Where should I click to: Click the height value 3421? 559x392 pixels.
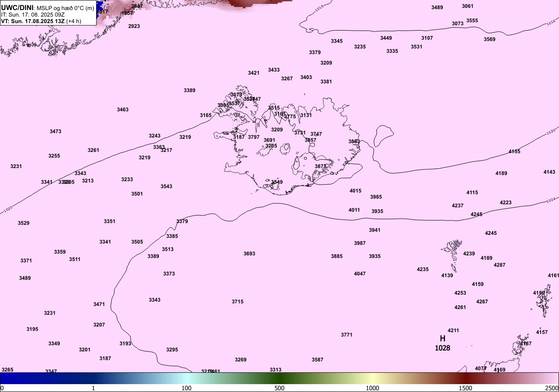(254, 73)
